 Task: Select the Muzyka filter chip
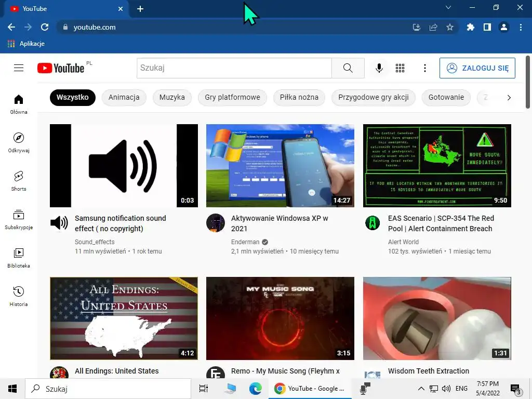tap(172, 97)
